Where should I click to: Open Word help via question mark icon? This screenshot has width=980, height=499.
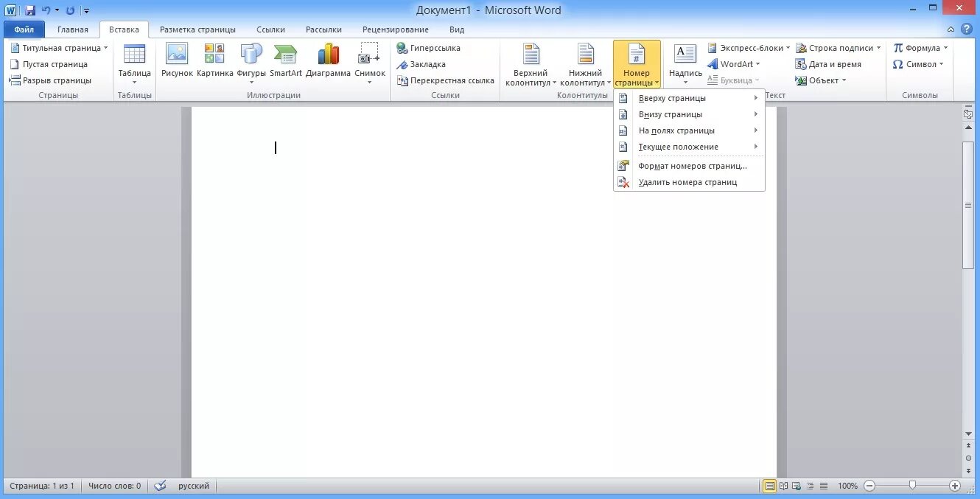click(x=967, y=29)
